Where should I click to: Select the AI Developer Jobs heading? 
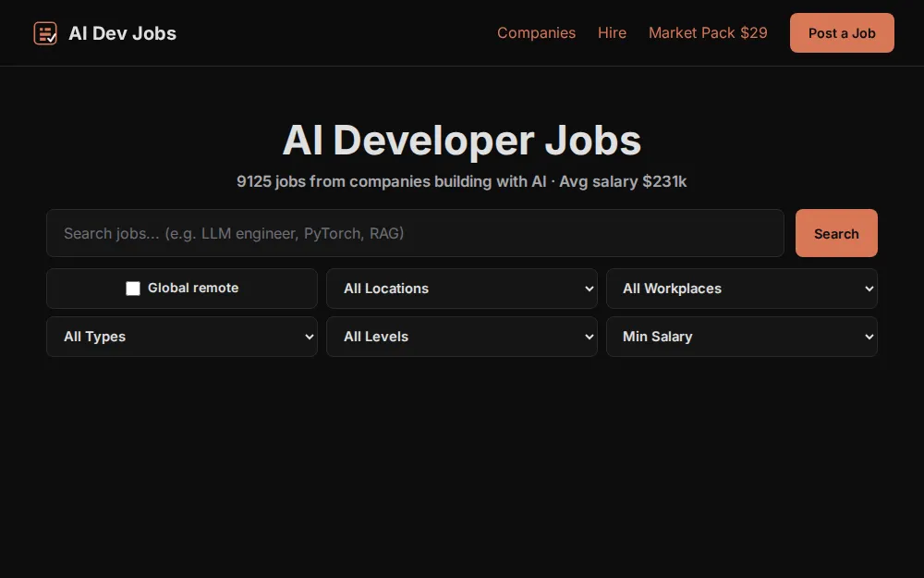pyautogui.click(x=461, y=141)
